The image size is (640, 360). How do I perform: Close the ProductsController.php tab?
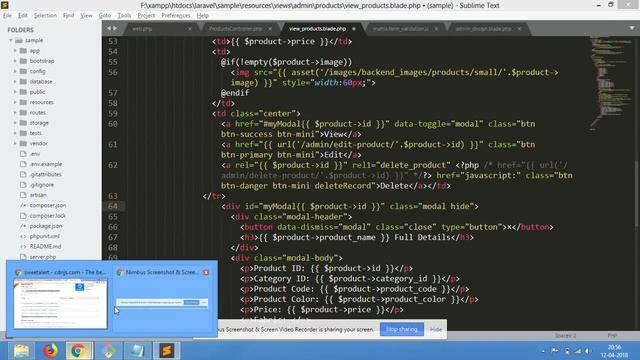[x=270, y=29]
